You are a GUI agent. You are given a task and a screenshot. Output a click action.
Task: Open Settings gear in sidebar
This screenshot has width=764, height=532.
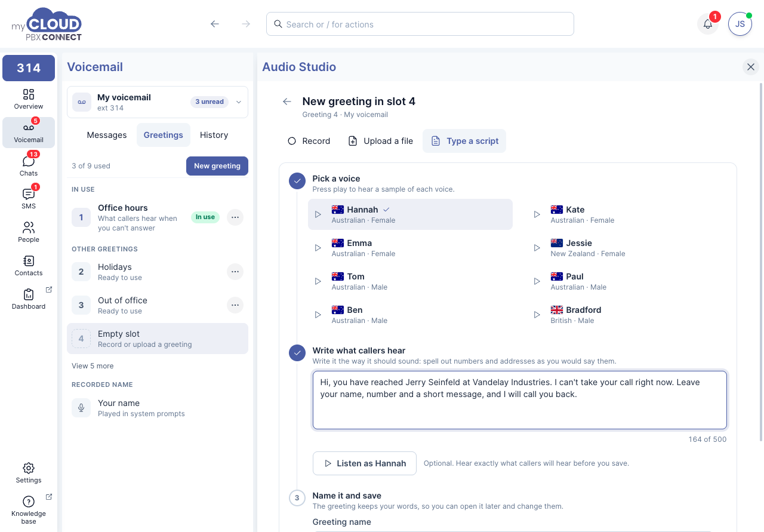coord(29,473)
